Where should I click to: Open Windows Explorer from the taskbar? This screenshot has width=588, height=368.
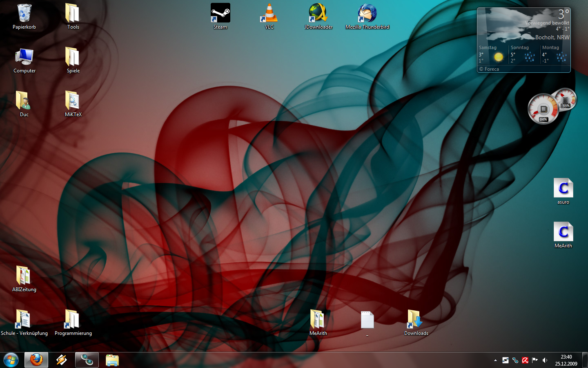click(x=112, y=360)
